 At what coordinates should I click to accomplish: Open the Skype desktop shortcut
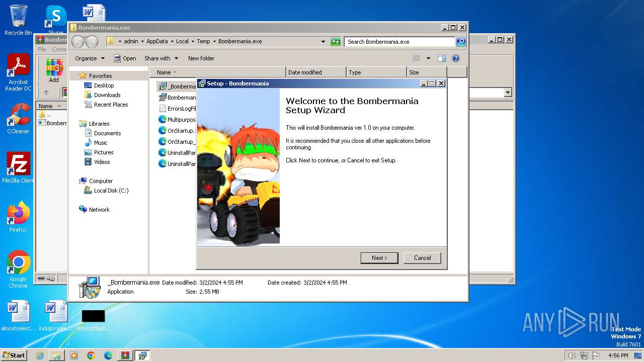[x=56, y=20]
